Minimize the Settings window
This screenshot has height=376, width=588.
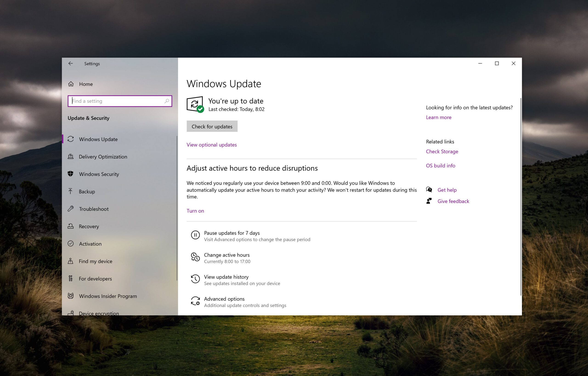point(480,63)
